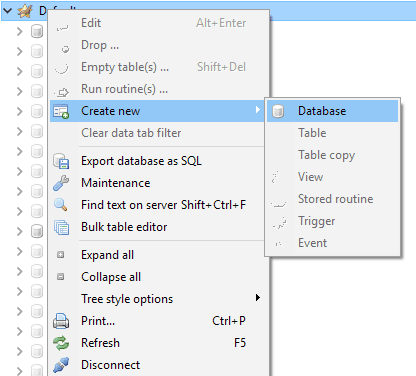Choose Export database as SQL
Viewport: 416px width, 376px height.
[x=157, y=161]
